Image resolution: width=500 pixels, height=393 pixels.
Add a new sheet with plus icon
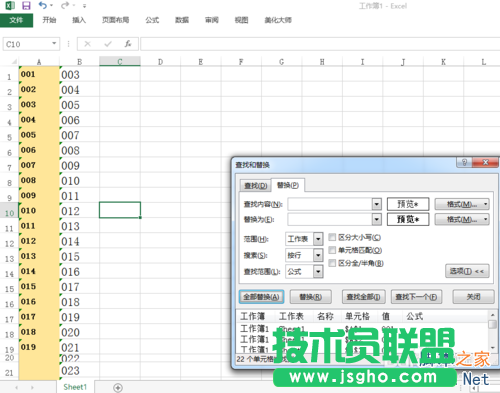coord(118,387)
